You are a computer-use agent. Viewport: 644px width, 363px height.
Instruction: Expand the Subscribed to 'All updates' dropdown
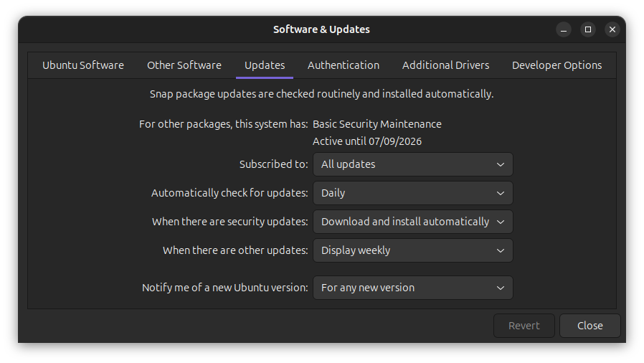412,164
